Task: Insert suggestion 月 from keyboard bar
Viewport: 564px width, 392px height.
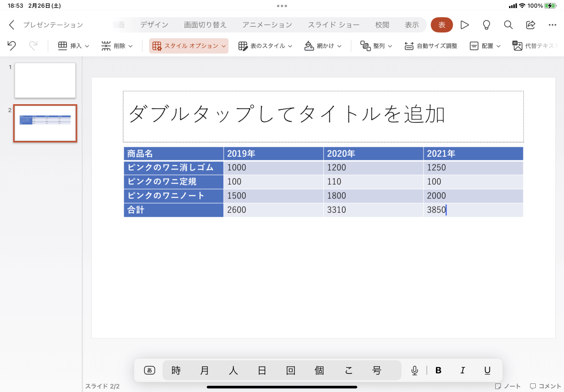Action: [205, 370]
